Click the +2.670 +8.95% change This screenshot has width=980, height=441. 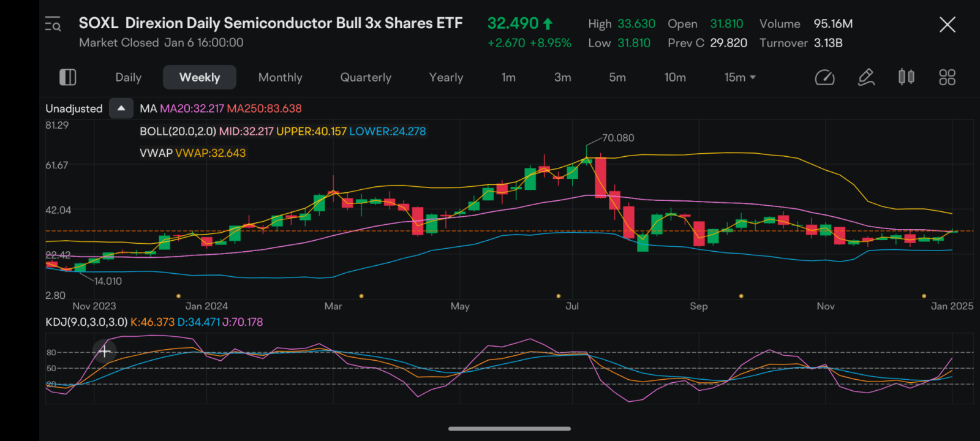tap(529, 43)
